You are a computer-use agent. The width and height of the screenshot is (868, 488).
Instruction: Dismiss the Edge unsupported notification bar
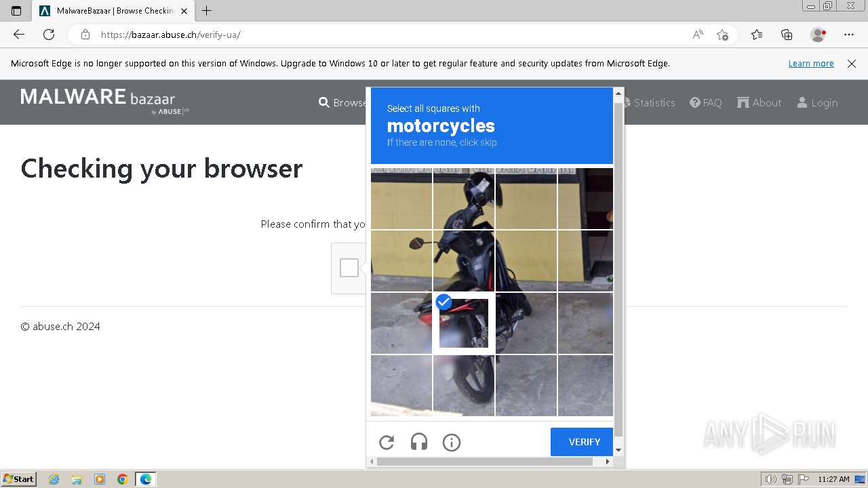click(852, 63)
